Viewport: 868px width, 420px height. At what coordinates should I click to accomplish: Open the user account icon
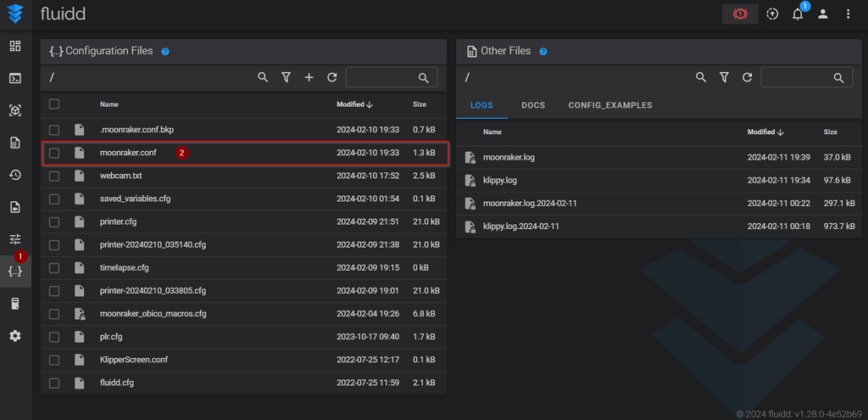823,14
